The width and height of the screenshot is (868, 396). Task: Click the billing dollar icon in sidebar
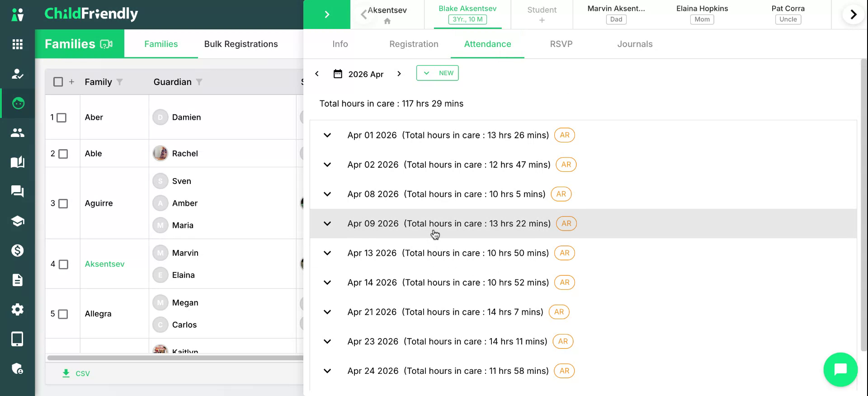point(17,250)
